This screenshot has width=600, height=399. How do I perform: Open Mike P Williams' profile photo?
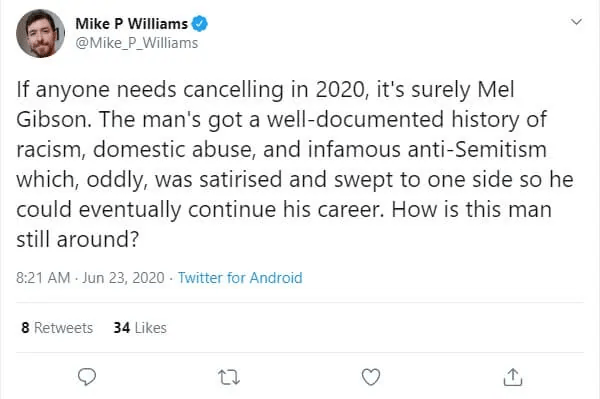40,33
